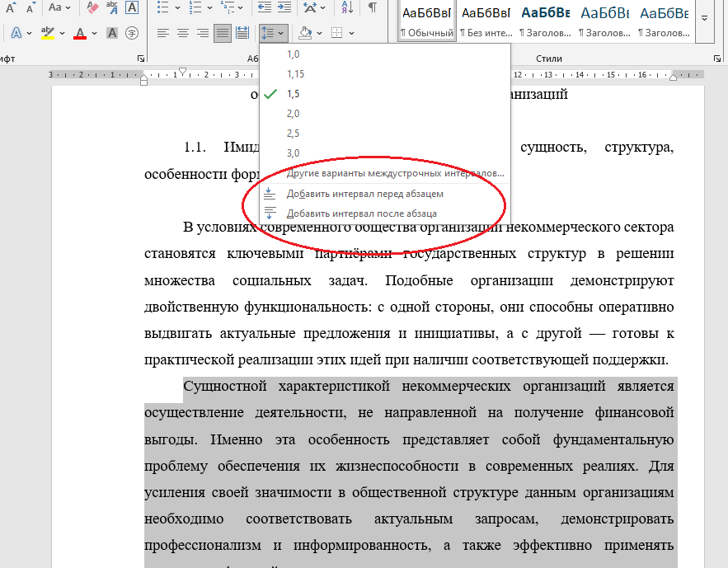Toggle center alignment for the paragraph
The width and height of the screenshot is (728, 568).
point(182,34)
